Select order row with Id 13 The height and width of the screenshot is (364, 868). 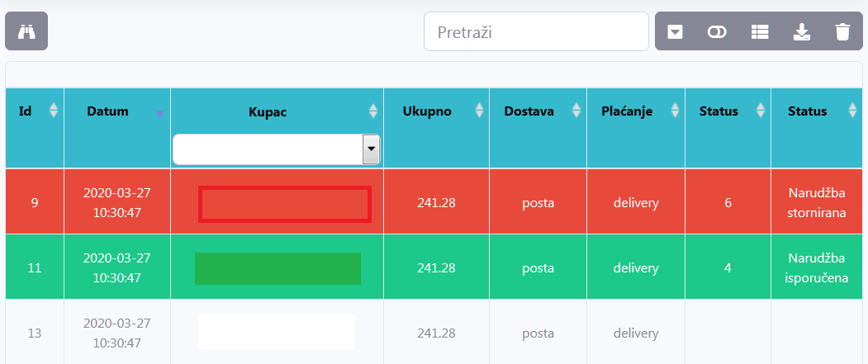(x=34, y=333)
